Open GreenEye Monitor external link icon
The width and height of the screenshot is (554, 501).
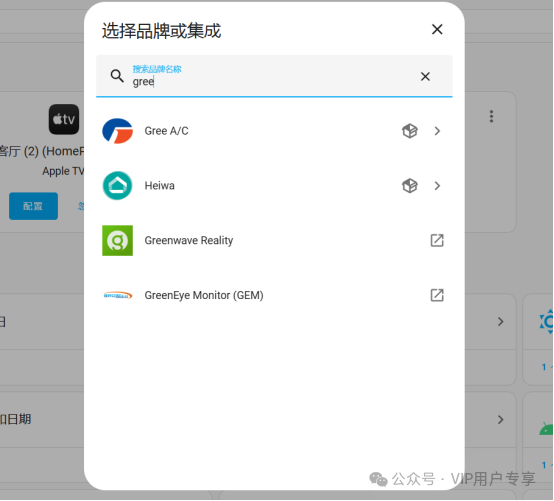437,295
